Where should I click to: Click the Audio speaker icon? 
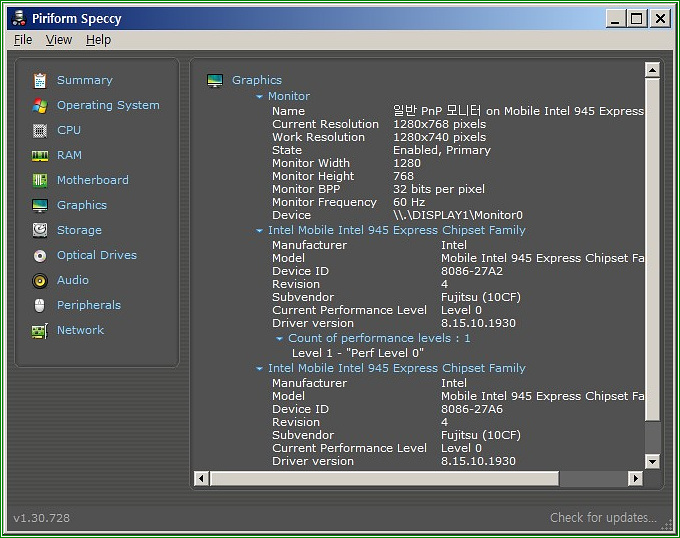(40, 281)
